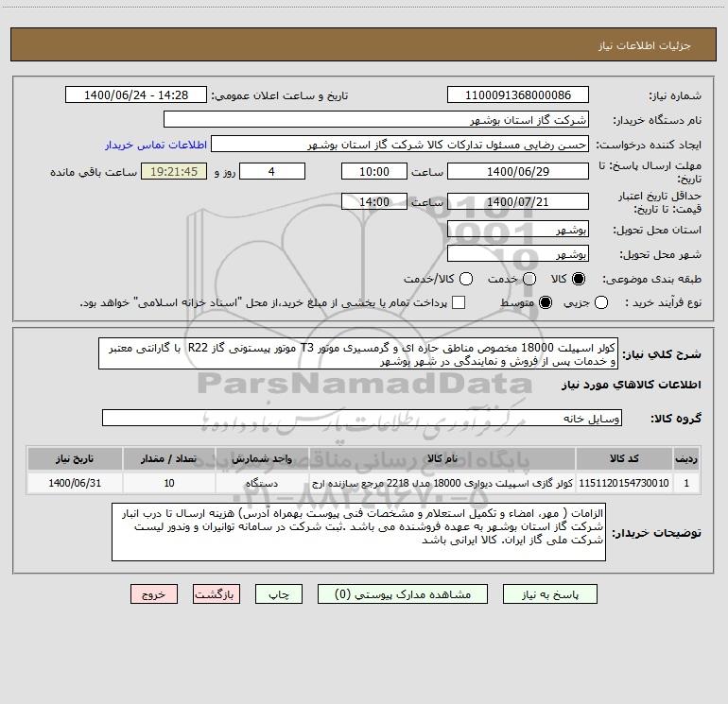Click the quantity cell 10
Screen dimensions: 728x704
point(169,483)
